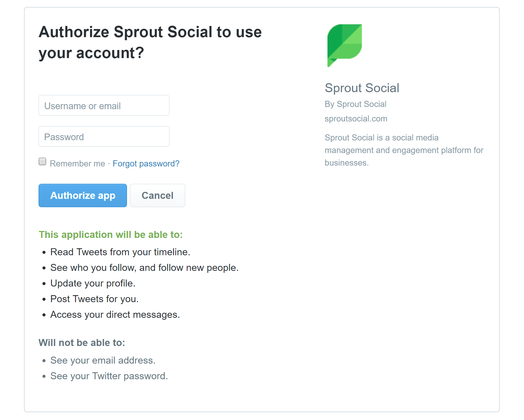524x420 pixels.
Task: Click the Authorize Sprout Social page heading
Action: click(x=150, y=42)
